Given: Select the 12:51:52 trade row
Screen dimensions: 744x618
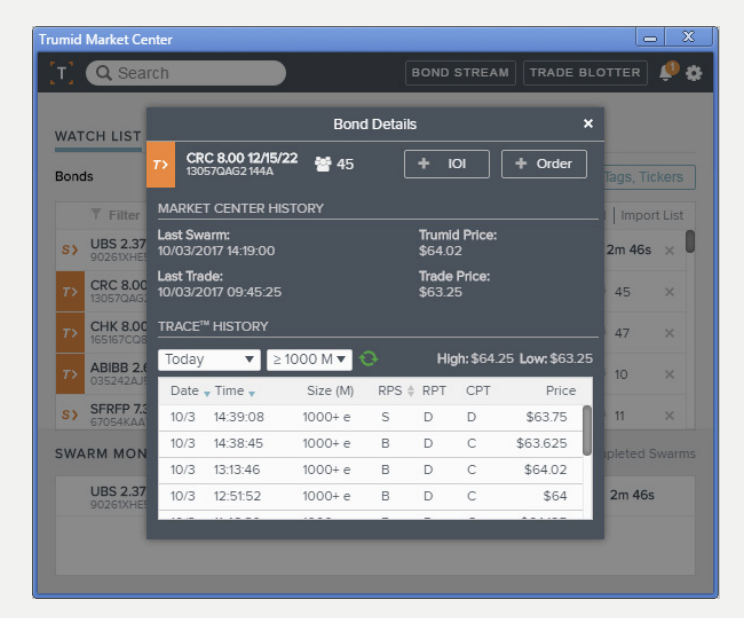Looking at the screenshot, I should point(370,496).
